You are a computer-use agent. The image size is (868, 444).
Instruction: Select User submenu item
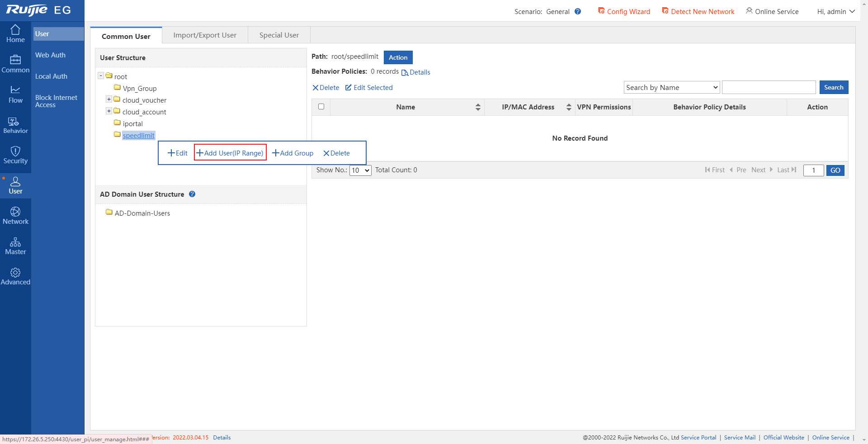(x=58, y=34)
